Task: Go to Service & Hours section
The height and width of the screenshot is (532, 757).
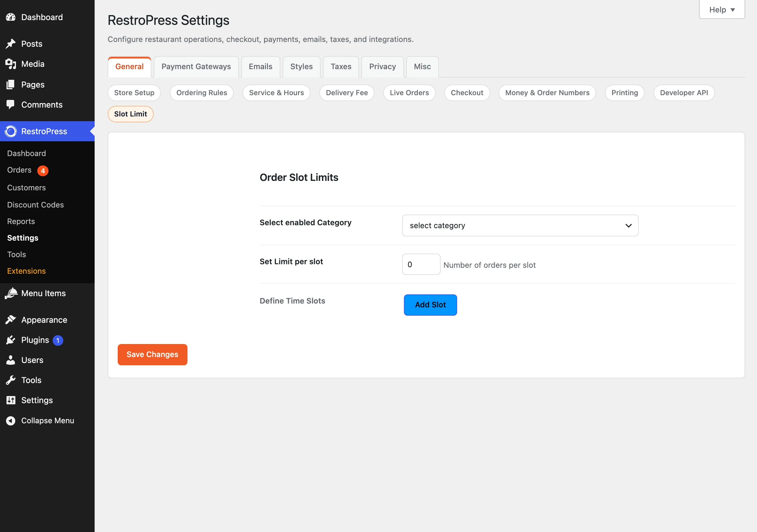Action: click(x=276, y=93)
